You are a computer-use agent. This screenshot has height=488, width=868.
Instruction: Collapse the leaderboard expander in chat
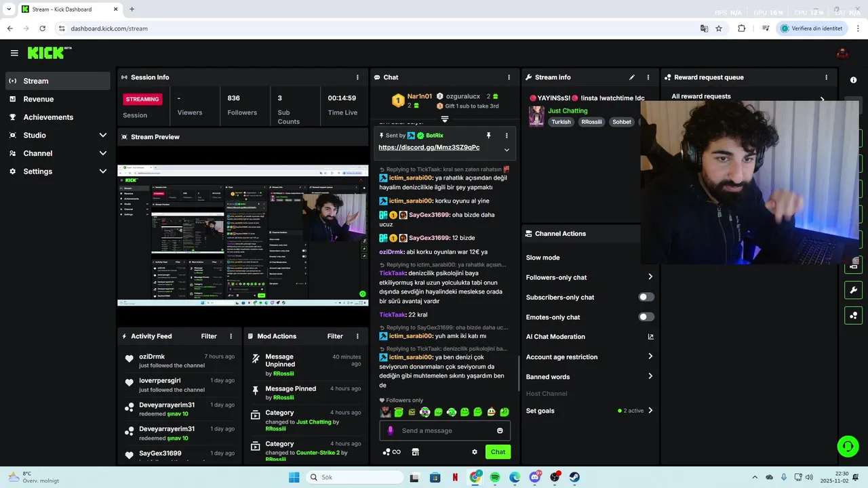[x=445, y=119]
